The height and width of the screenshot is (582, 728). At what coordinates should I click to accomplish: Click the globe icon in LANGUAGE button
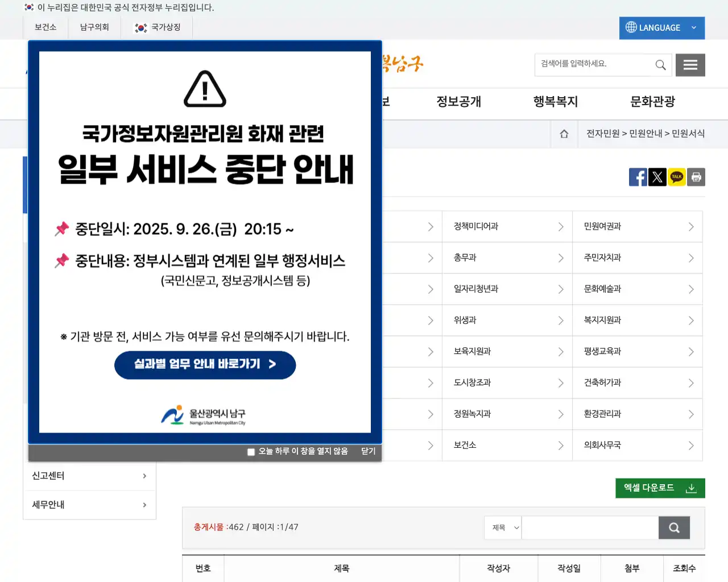point(631,27)
